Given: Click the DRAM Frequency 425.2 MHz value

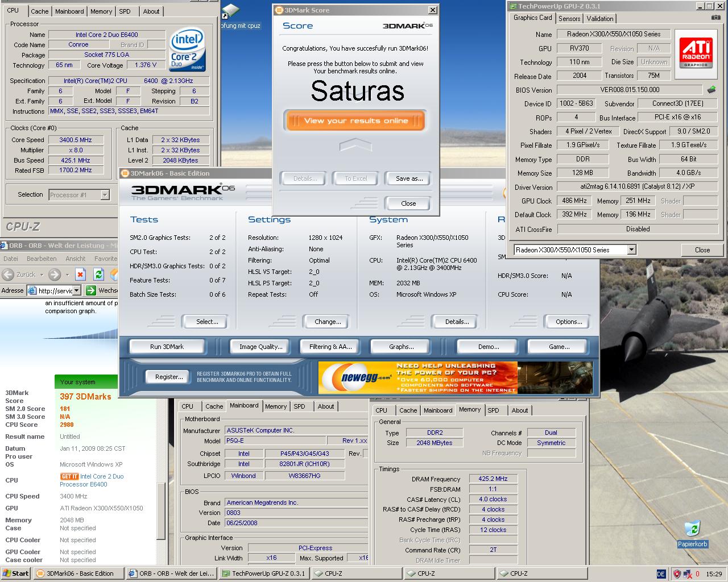Looking at the screenshot, I should [x=493, y=479].
